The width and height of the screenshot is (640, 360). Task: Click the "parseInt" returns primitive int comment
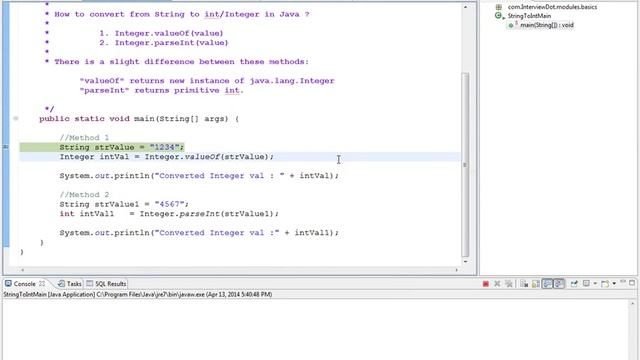pos(162,90)
